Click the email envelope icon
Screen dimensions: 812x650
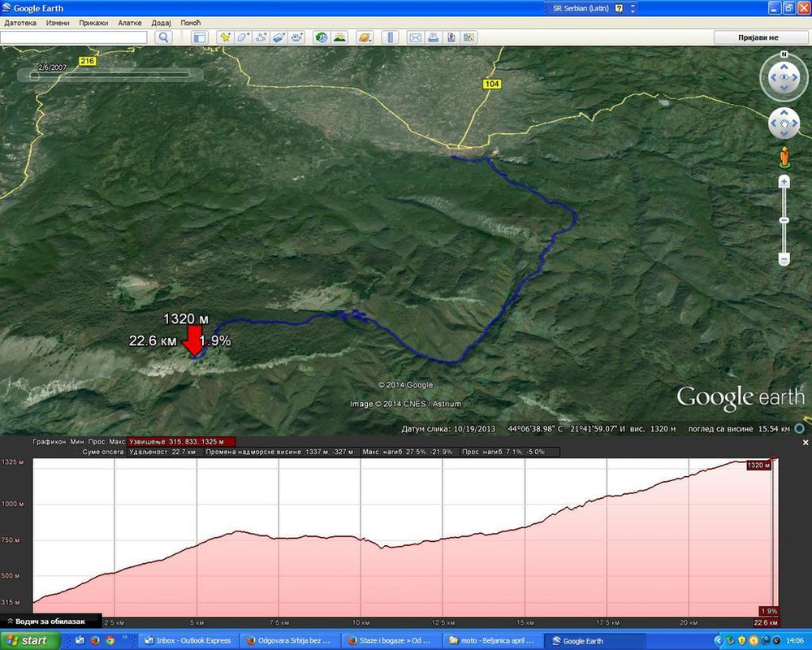[415, 37]
